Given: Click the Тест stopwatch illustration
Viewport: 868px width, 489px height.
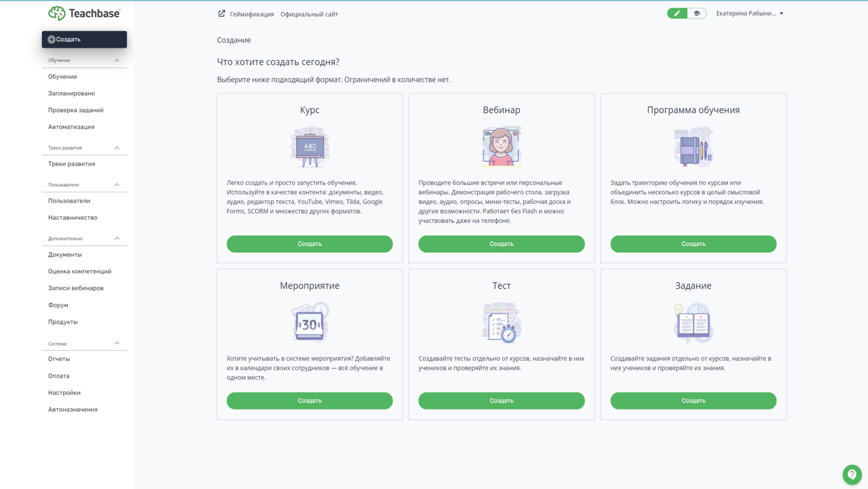Looking at the screenshot, I should tap(501, 323).
